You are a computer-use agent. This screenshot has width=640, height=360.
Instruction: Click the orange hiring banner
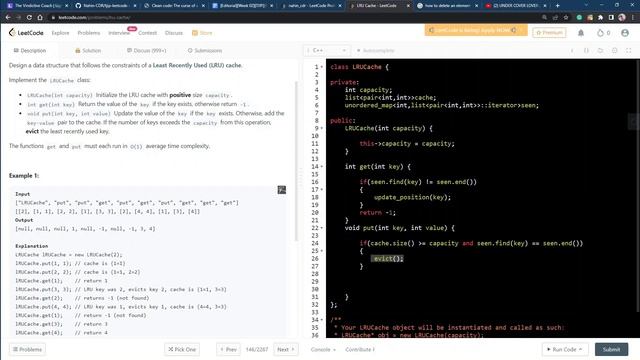click(x=476, y=30)
